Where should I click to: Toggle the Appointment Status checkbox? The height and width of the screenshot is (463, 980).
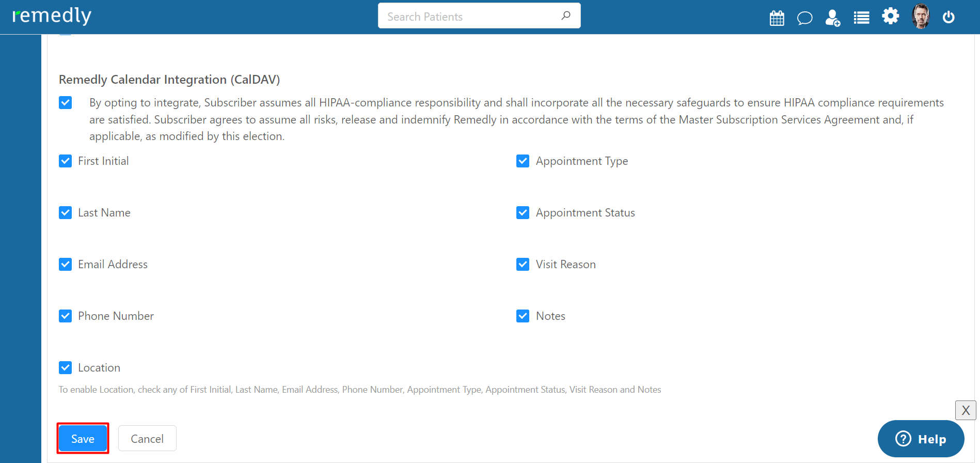coord(523,212)
